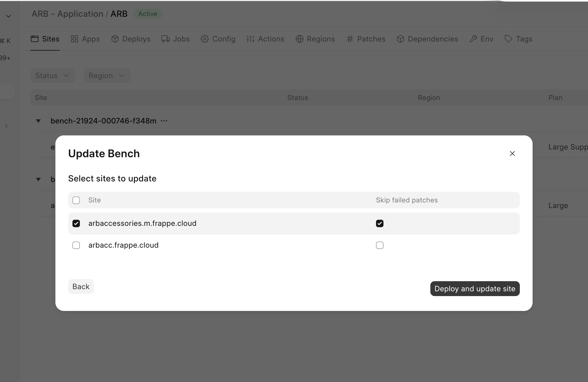The width and height of the screenshot is (588, 382).
Task: Collapse the bench-21924-000746-f348m group
Action: [x=38, y=121]
